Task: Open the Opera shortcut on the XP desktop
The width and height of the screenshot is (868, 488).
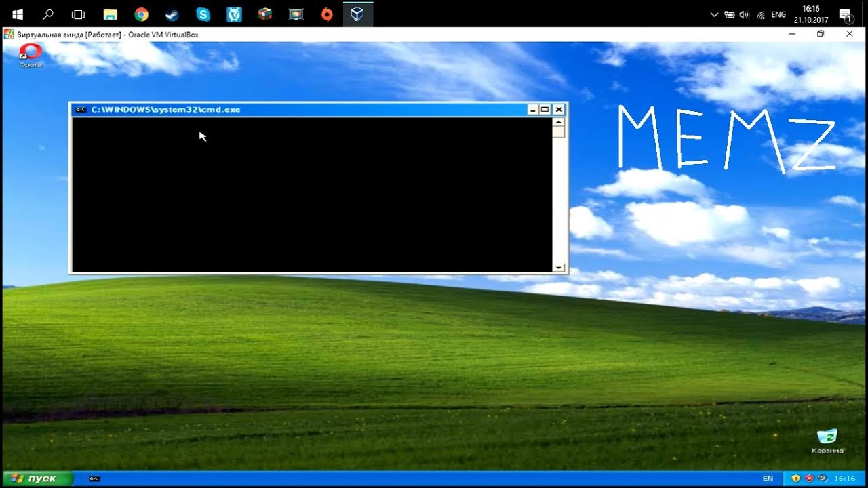Action: tap(31, 56)
